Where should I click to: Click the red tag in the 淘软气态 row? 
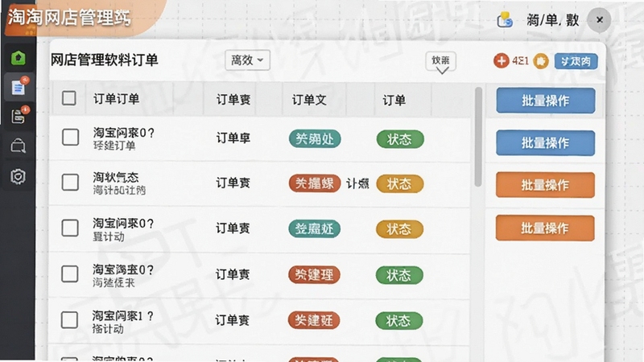[315, 183]
